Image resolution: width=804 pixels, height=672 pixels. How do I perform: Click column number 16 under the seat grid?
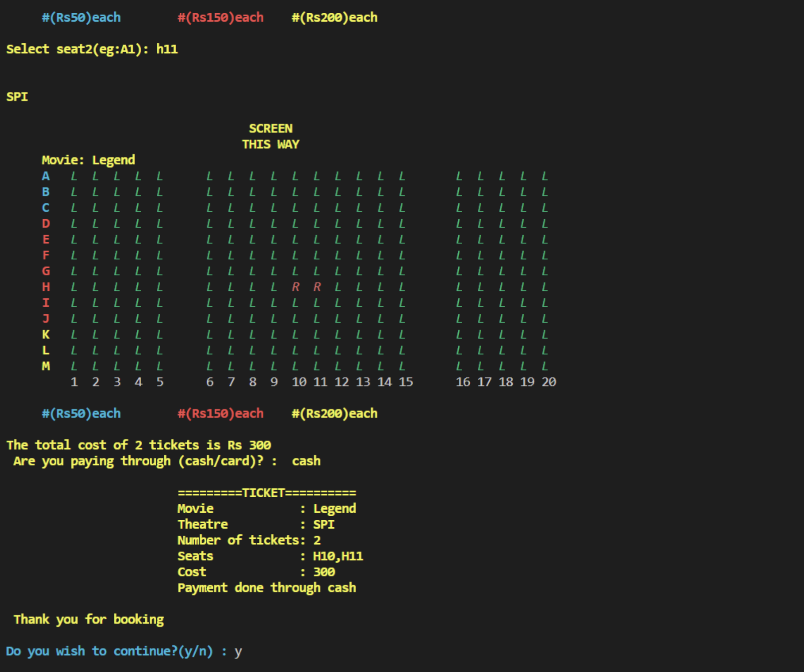click(x=463, y=382)
